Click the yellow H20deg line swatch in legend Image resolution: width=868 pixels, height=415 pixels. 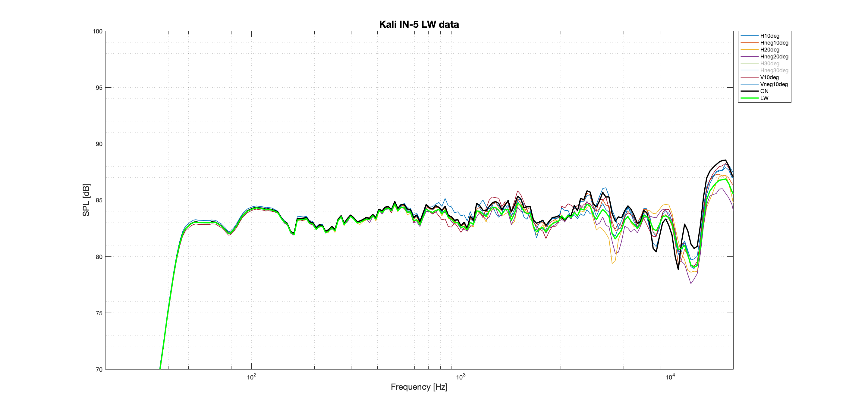(x=749, y=49)
